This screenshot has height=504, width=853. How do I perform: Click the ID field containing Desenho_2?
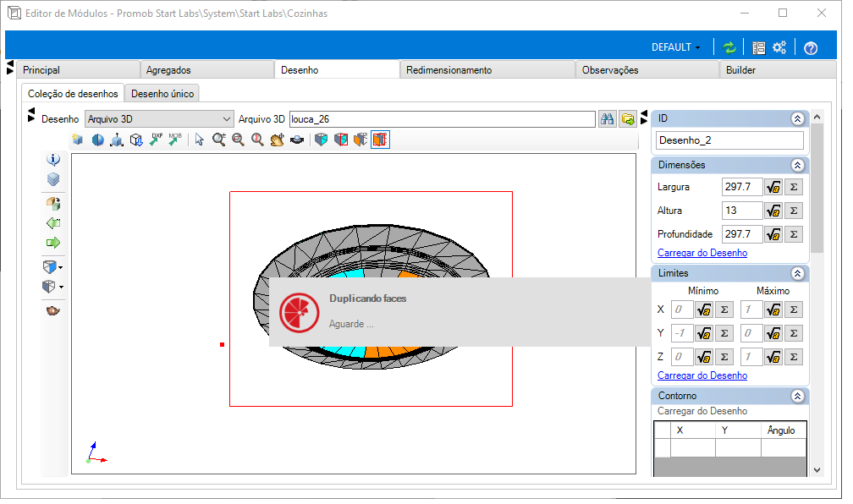point(729,140)
